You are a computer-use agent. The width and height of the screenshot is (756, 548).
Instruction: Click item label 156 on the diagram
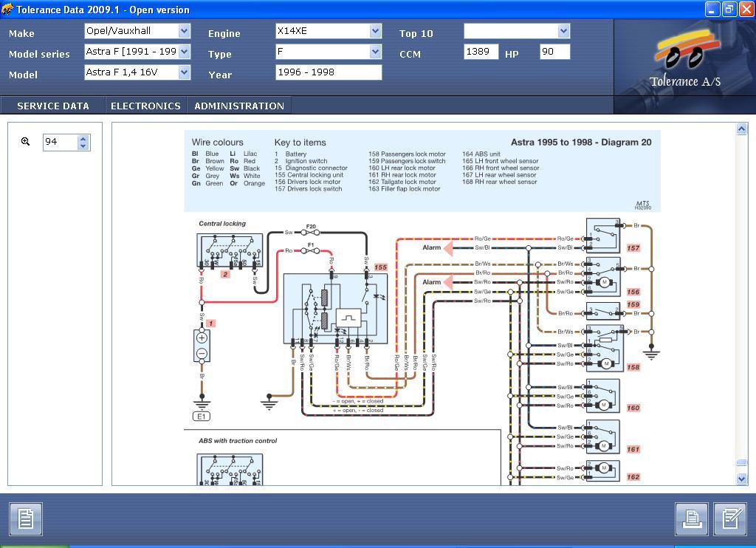[633, 292]
